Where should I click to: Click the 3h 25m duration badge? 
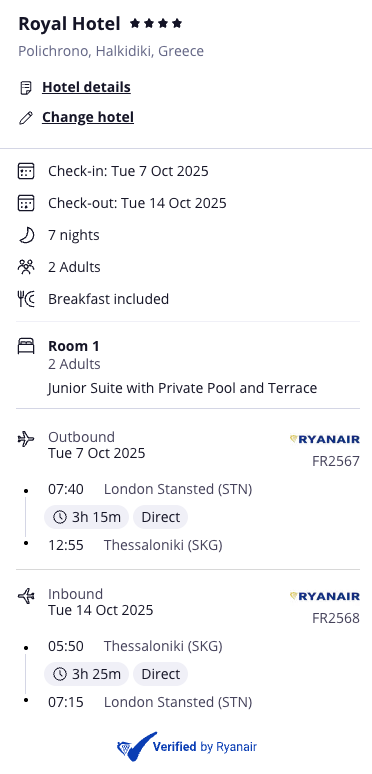point(86,674)
